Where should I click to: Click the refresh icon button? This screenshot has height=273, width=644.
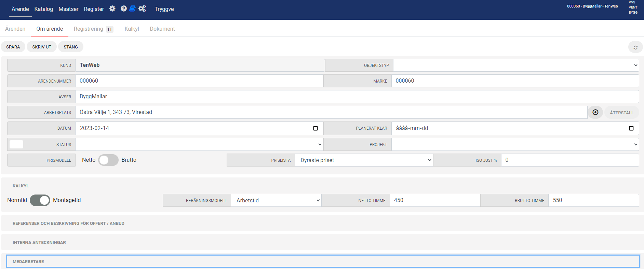635,47
